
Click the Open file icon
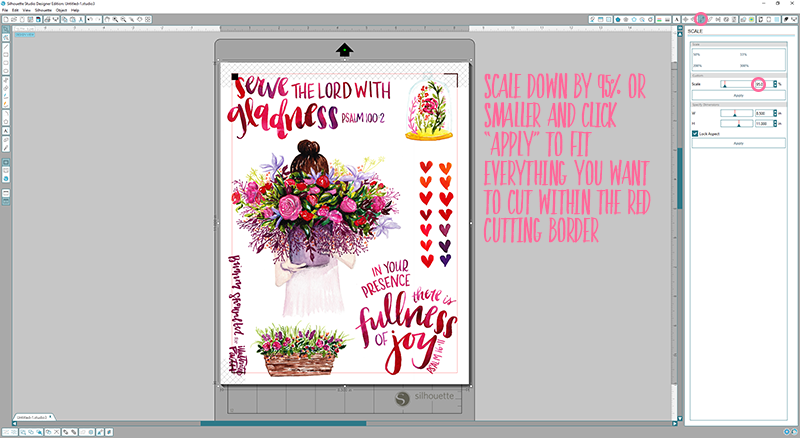coord(14,19)
